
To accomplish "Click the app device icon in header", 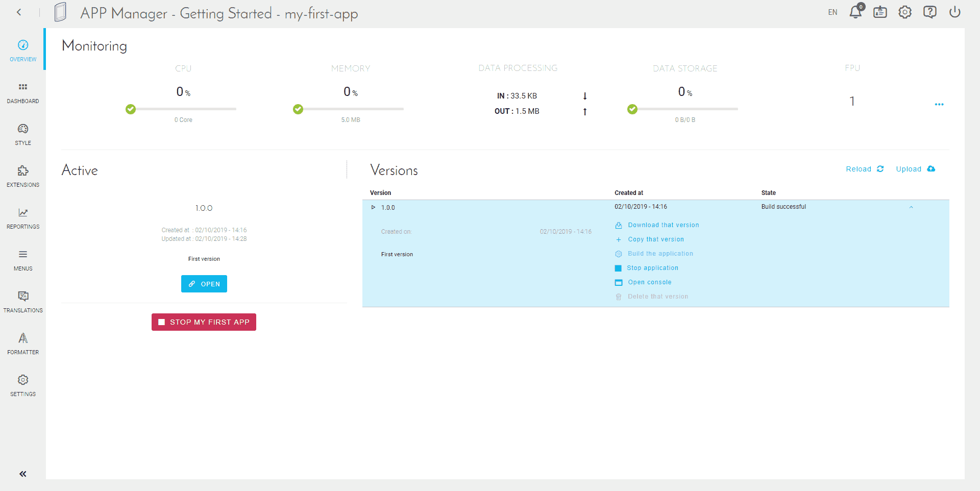I will click(x=60, y=12).
